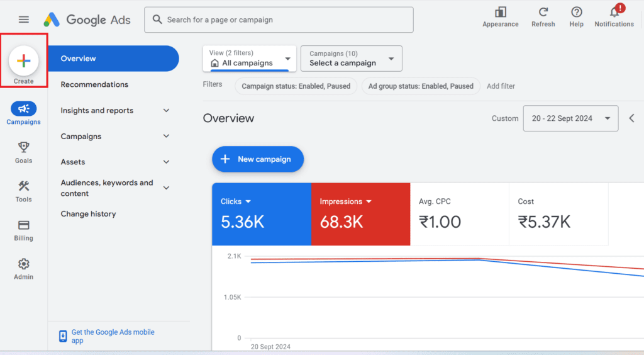Open the Help question mark icon
This screenshot has height=355, width=644.
click(x=576, y=13)
